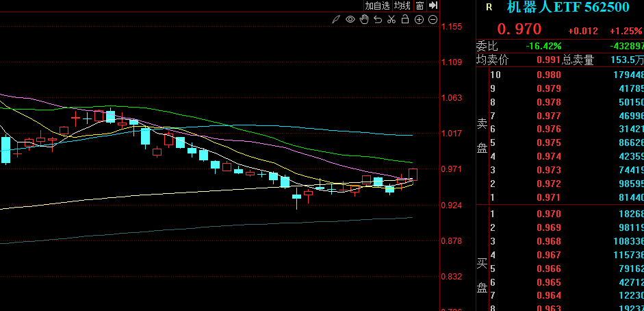Open the 窗 window menu
Image resolution: width=644 pixels, height=311 pixels.
[420, 5]
